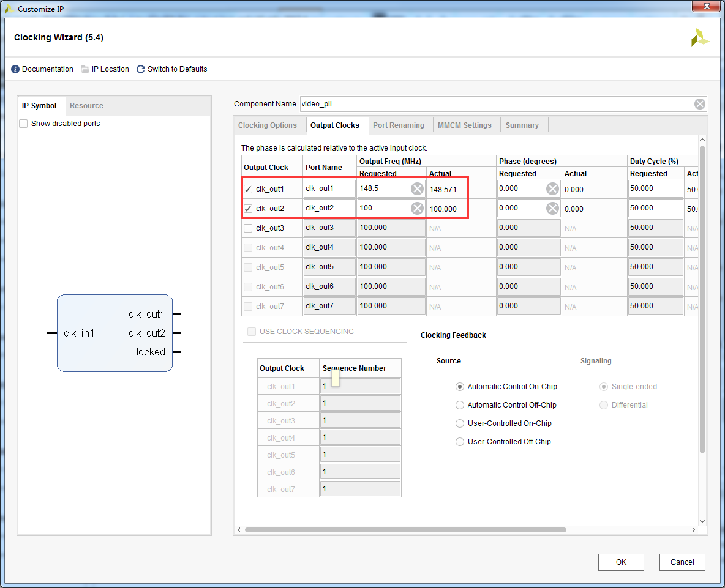
Task: Clear clk_out1 requested phase value
Action: 552,188
